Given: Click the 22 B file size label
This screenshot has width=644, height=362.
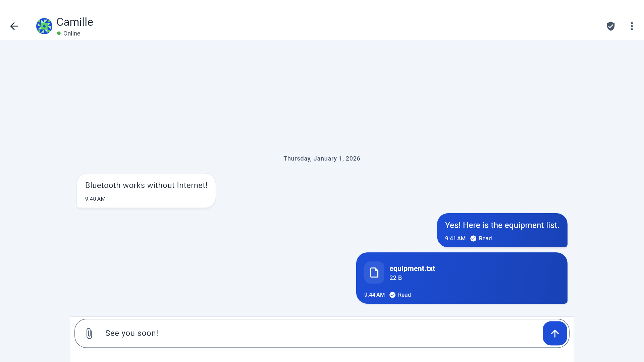Looking at the screenshot, I should coord(395,278).
